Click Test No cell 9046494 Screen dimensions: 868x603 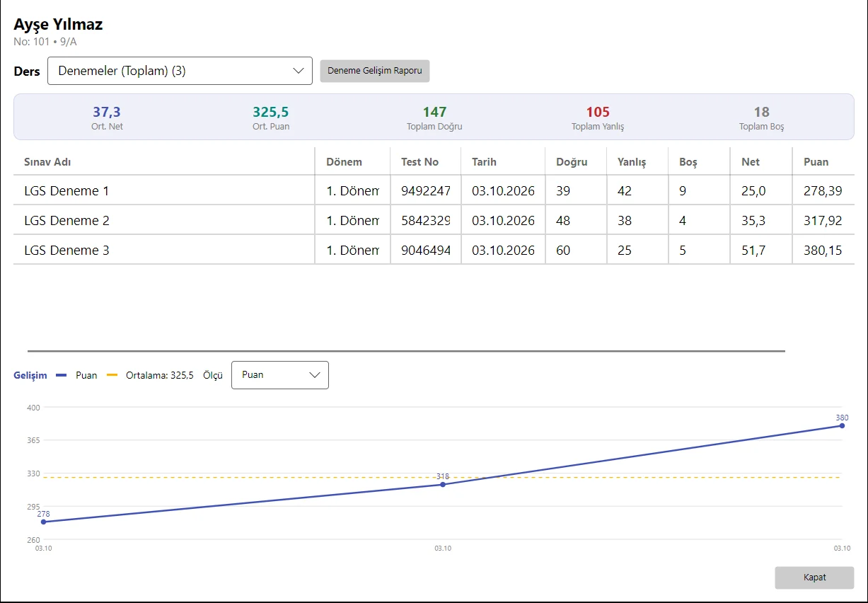pos(426,251)
